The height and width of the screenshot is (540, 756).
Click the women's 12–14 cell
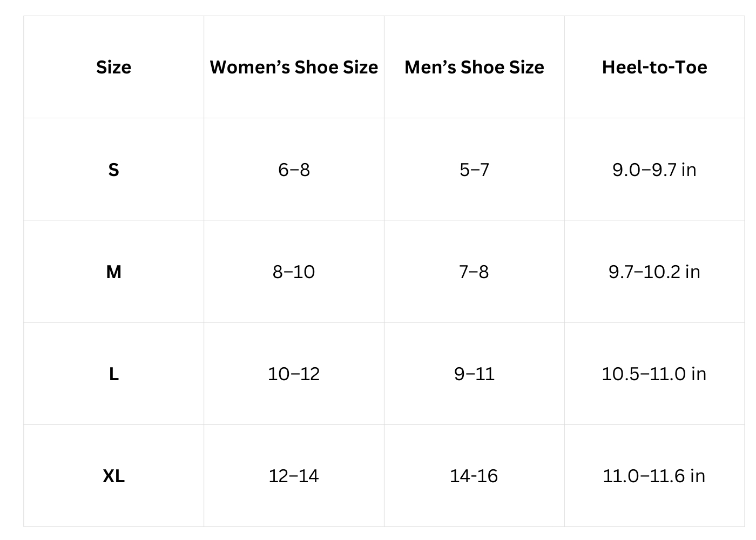(x=294, y=476)
